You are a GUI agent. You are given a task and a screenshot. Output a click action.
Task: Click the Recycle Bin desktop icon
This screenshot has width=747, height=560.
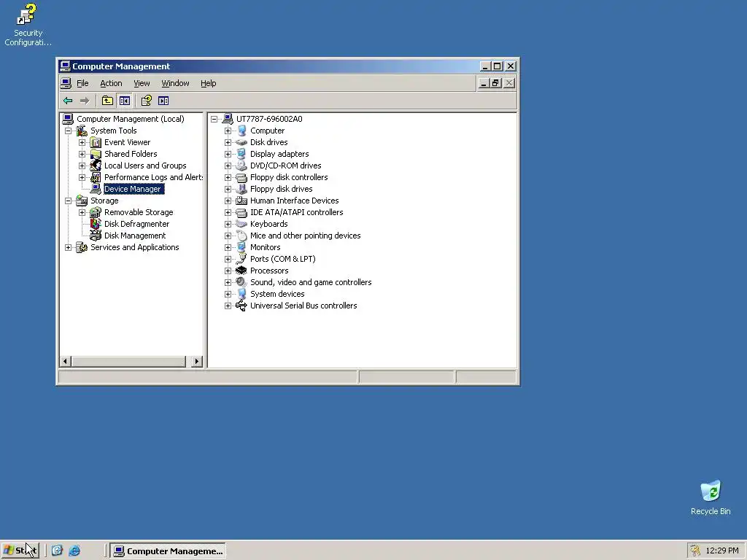(x=711, y=491)
